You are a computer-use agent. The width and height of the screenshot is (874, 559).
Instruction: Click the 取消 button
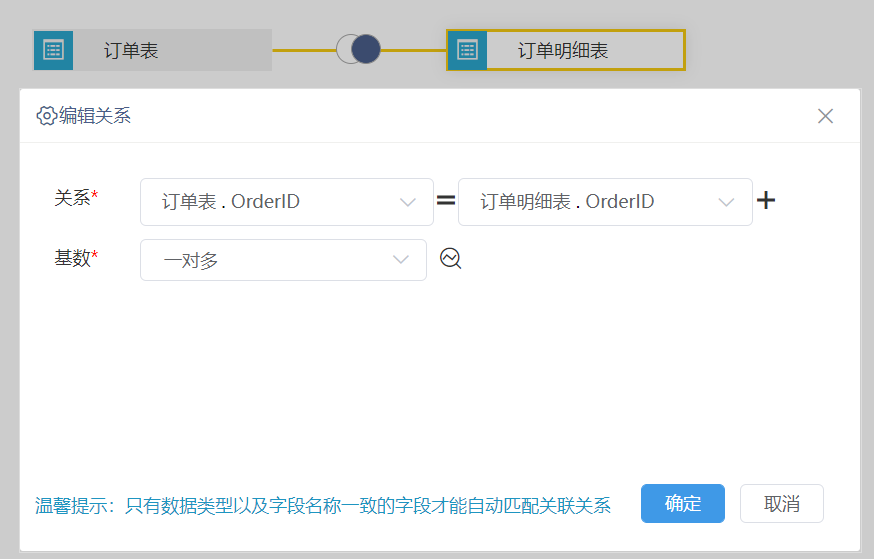pyautogui.click(x=782, y=503)
